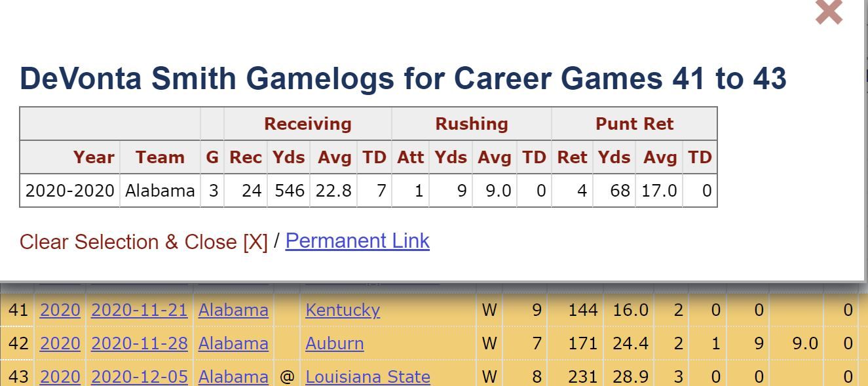Open the Alabama link in row 42
The height and width of the screenshot is (386, 868).
coord(233,343)
